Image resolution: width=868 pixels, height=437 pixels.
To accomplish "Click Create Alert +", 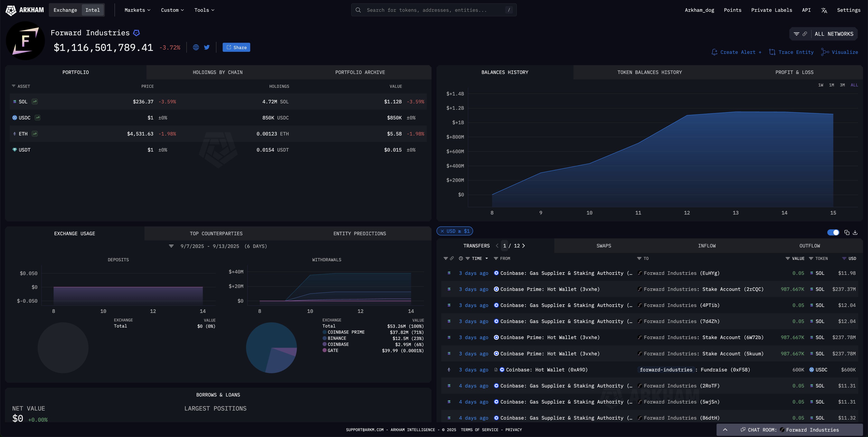I will click(x=736, y=52).
